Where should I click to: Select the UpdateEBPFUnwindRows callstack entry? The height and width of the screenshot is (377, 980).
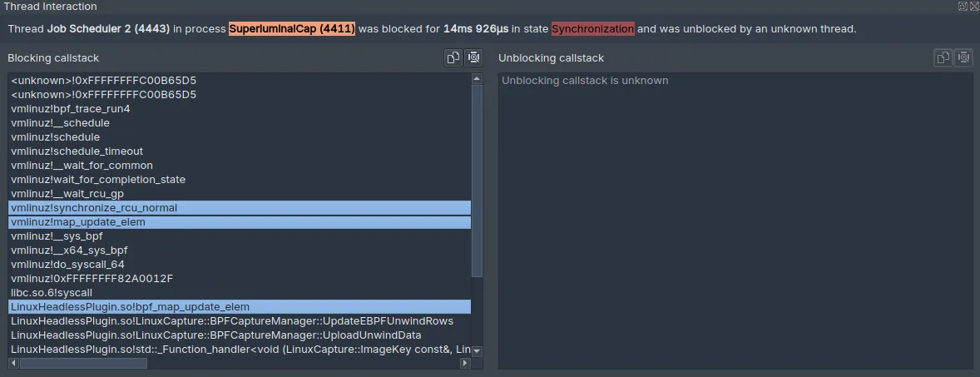[x=231, y=321]
